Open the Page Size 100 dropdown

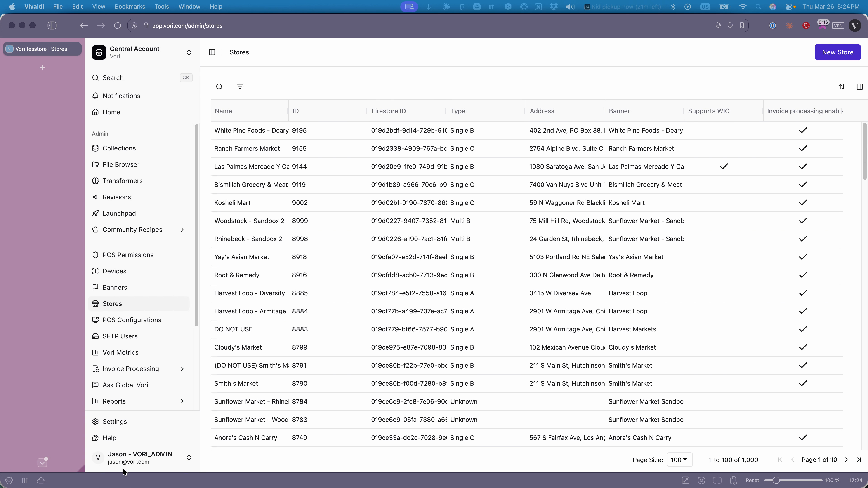point(679,460)
